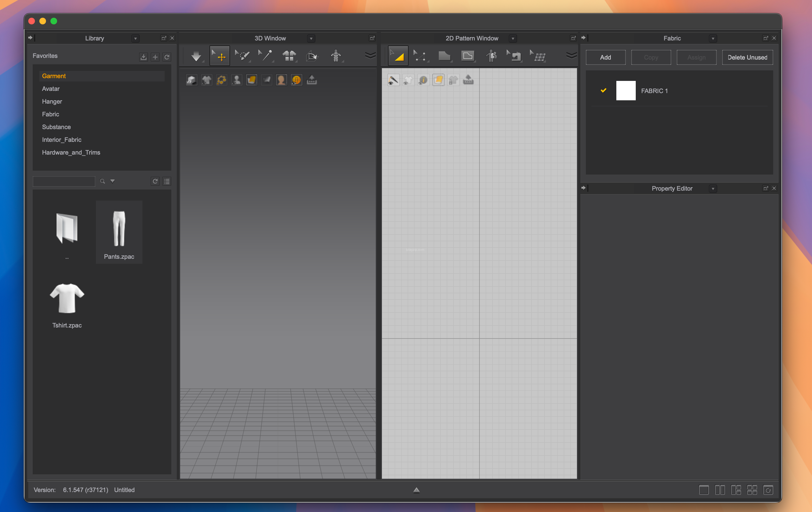Open the avatar measurement tape tool

336,56
